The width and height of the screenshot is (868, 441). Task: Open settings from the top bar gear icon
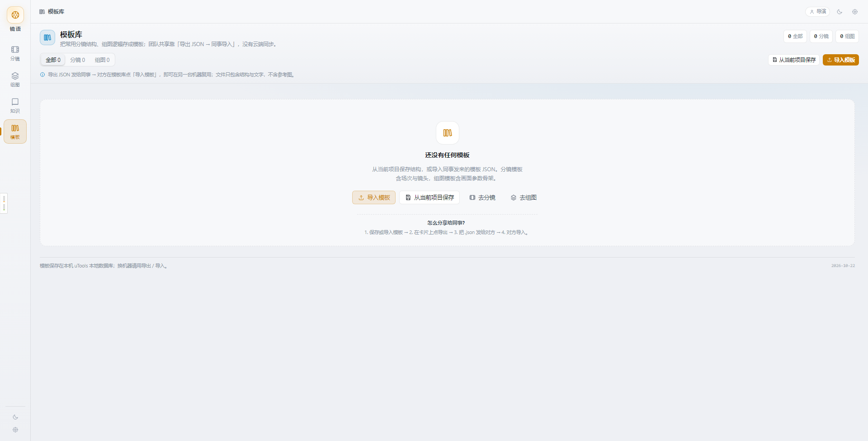pos(855,12)
